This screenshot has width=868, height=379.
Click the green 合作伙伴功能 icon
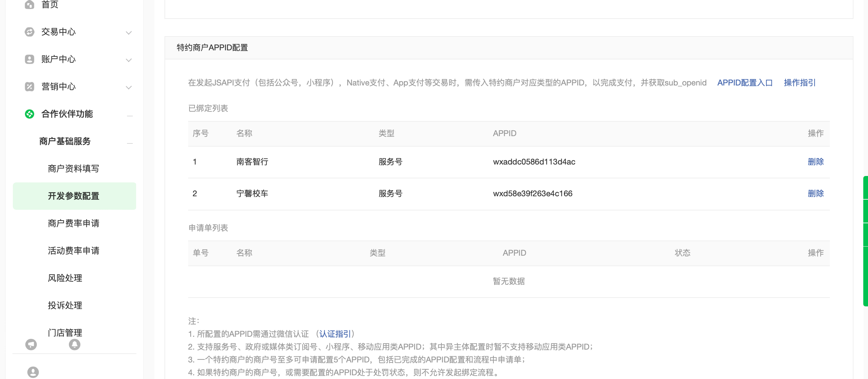coord(30,114)
